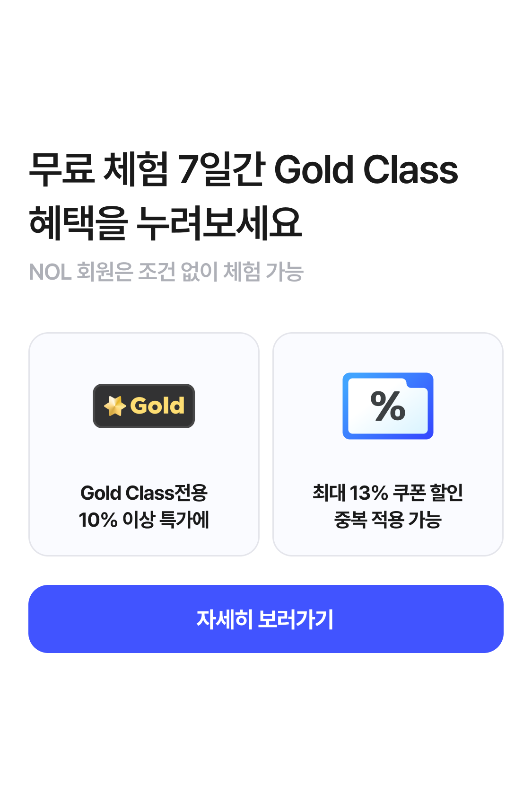
Task: Click the yellow "Gold" word in the badge
Action: [157, 406]
